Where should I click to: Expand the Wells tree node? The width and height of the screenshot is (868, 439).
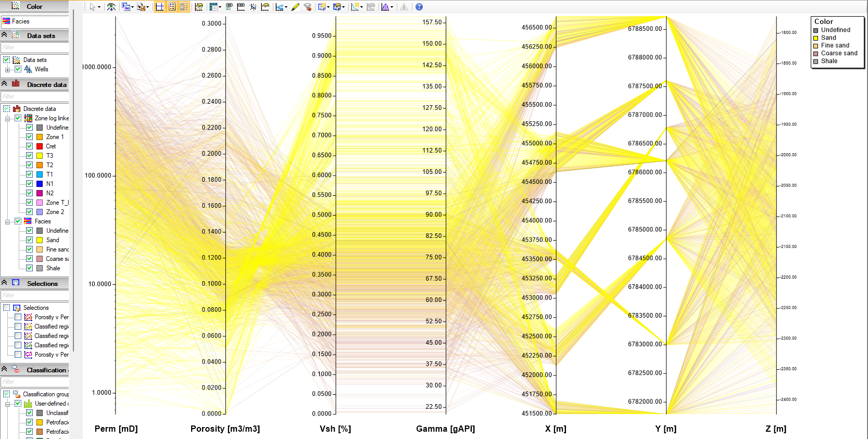coord(7,69)
